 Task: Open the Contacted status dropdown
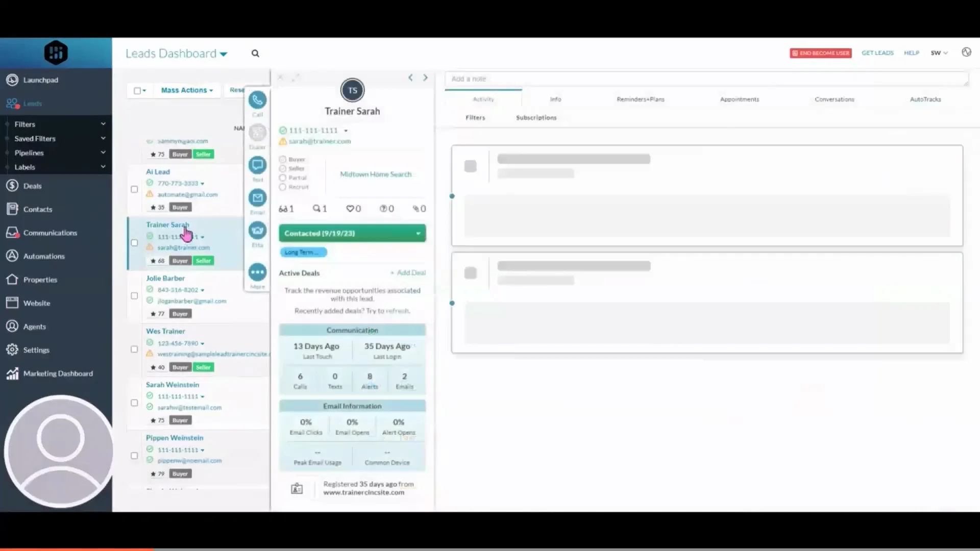tap(352, 233)
